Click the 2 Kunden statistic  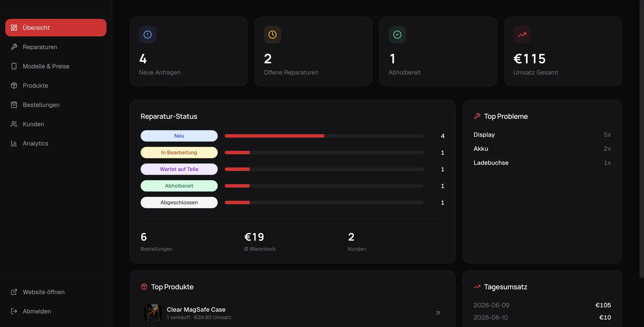tap(357, 242)
